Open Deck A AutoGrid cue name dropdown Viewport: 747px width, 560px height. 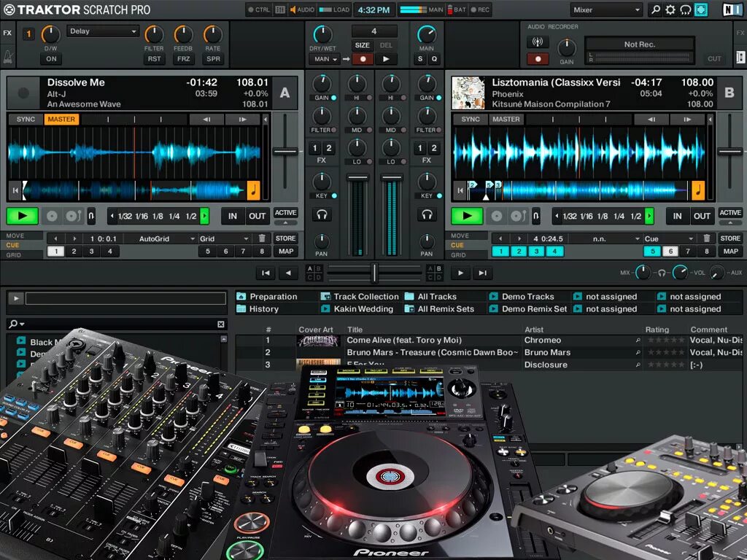[x=160, y=238]
